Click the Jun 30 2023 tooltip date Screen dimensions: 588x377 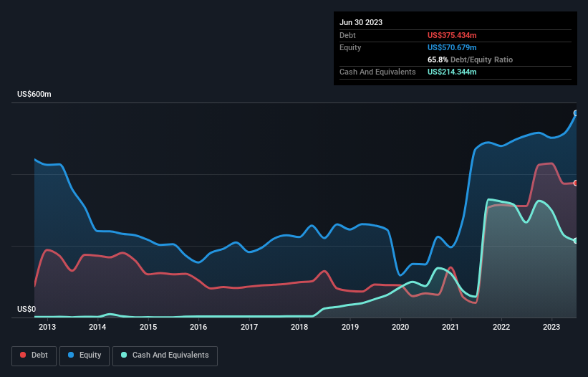361,22
